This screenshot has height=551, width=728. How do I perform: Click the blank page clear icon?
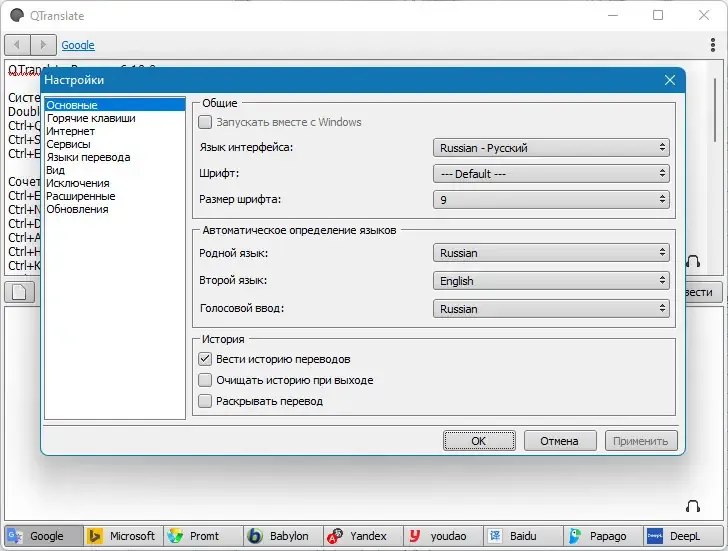20,292
